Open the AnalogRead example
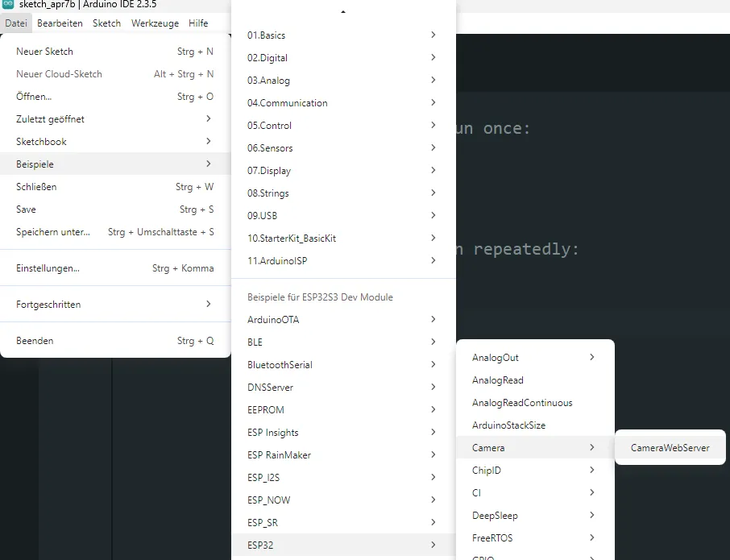 pyautogui.click(x=498, y=380)
